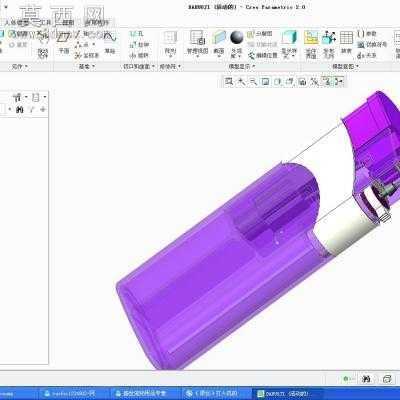Click the green status indicator
Viewport: 400px width, 400px height.
coord(346,379)
